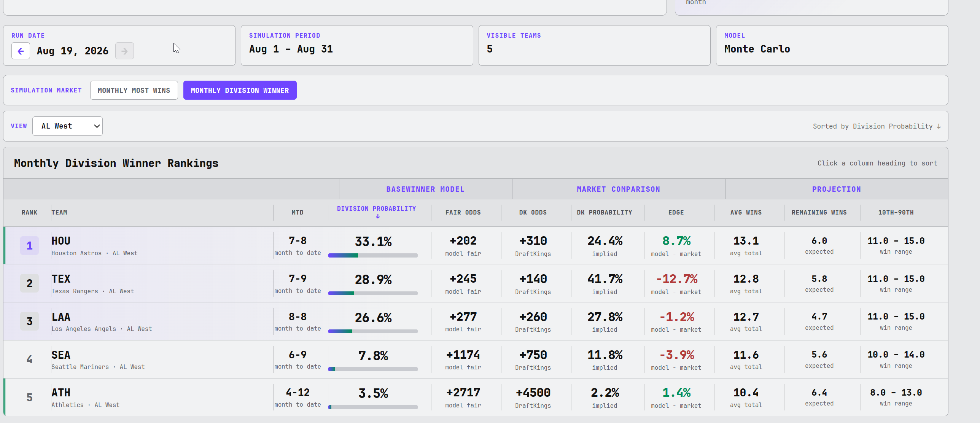Click the next run date arrow
Screen dimensions: 980x423
pos(124,51)
